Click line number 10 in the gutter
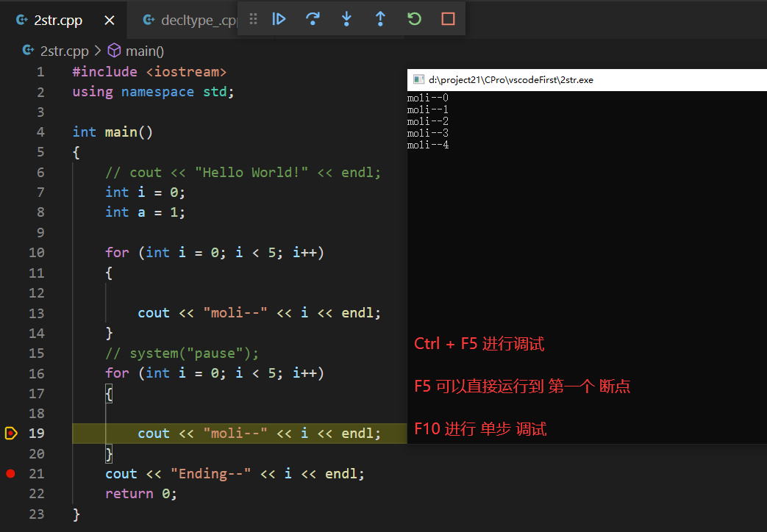Viewport: 767px width, 532px height. (x=37, y=253)
